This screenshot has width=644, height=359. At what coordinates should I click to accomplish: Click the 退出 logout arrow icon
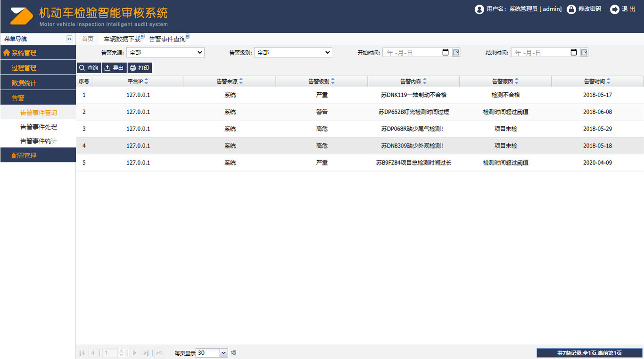pos(614,9)
